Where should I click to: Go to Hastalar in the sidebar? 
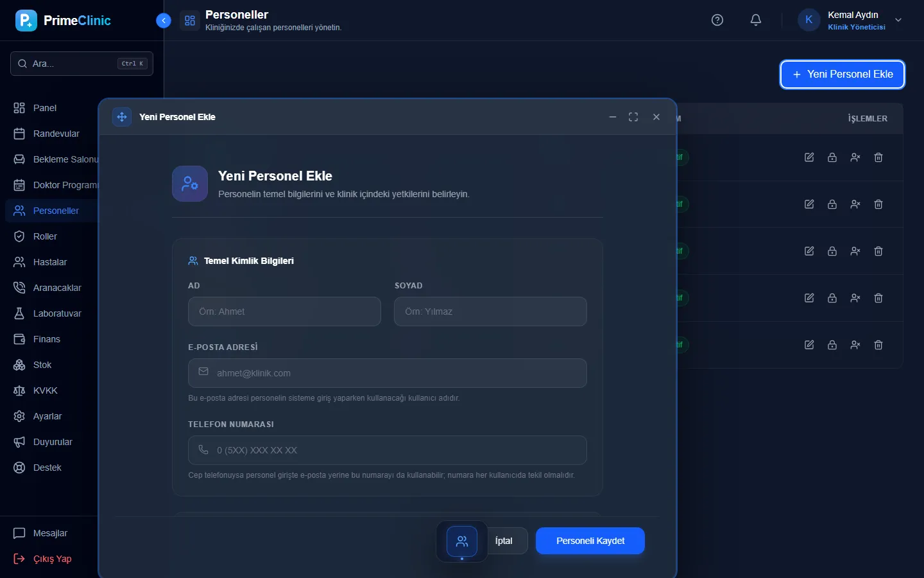(52, 262)
